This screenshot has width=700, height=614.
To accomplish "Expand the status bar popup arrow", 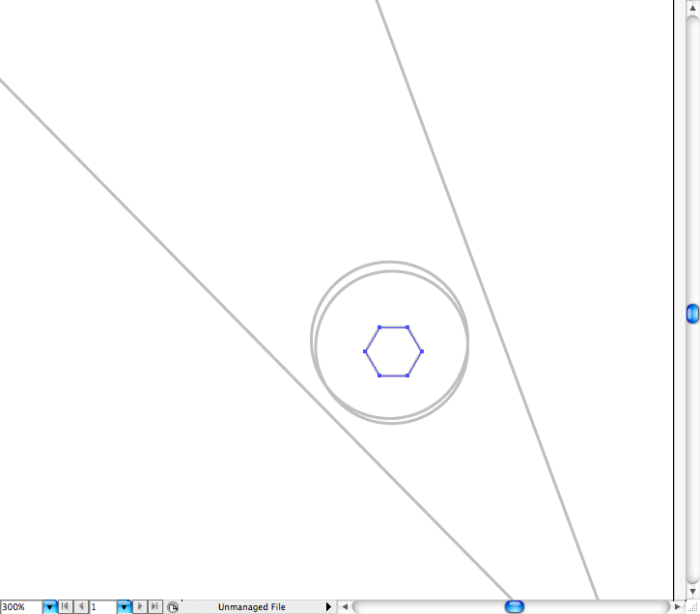I will coord(328,607).
